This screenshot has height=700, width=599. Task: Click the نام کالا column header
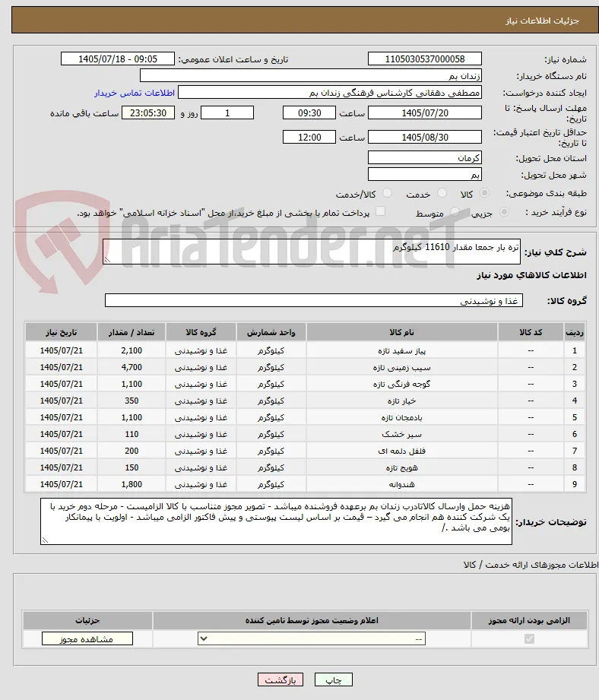click(401, 333)
